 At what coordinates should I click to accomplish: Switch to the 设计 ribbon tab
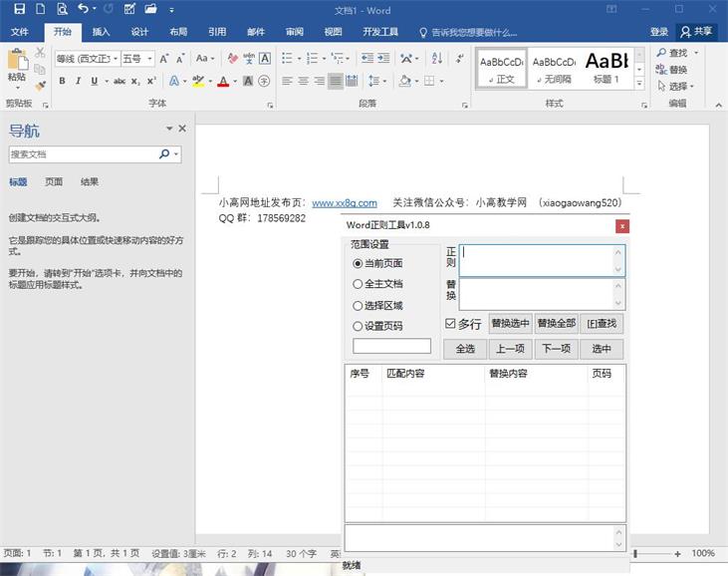pyautogui.click(x=139, y=32)
